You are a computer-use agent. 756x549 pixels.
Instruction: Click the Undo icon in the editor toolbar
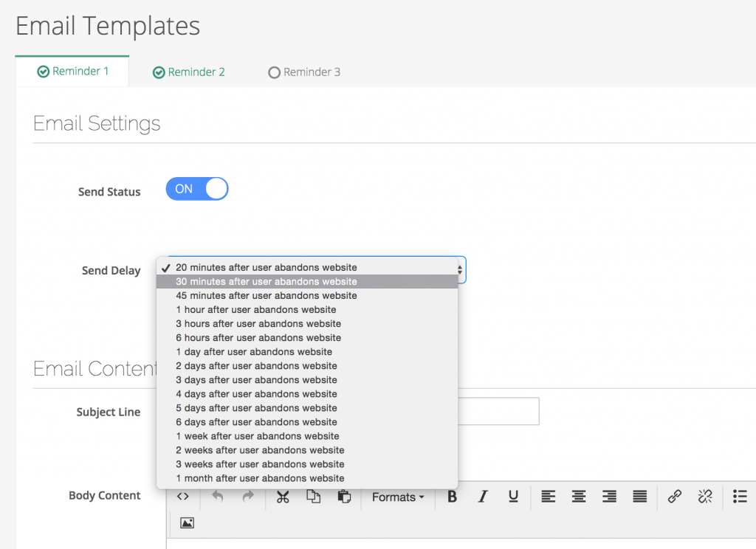click(x=218, y=497)
